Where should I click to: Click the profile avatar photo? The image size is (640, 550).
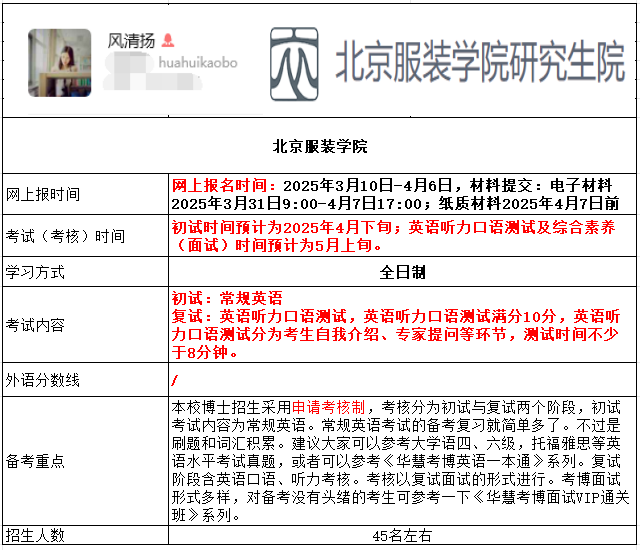point(60,63)
